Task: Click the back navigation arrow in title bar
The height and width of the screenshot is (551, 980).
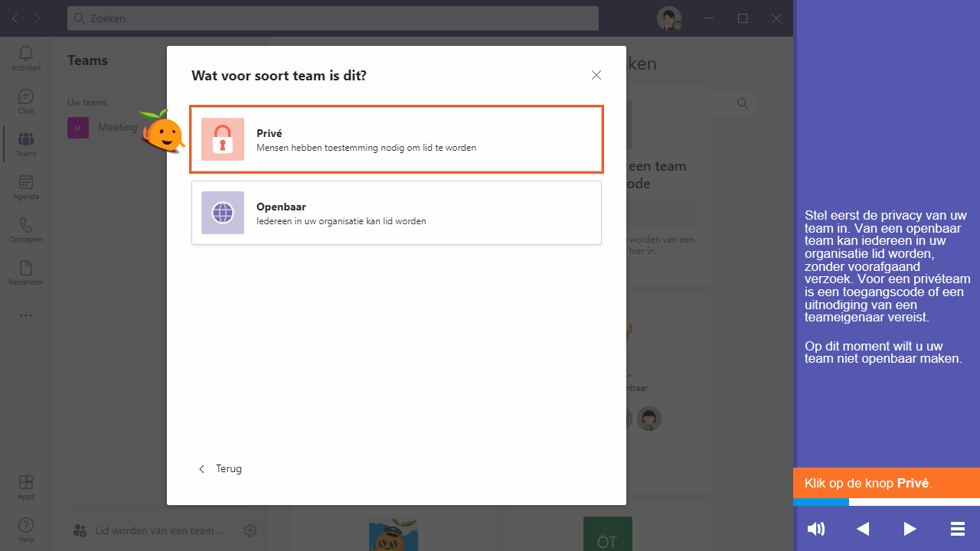Action: click(x=15, y=18)
